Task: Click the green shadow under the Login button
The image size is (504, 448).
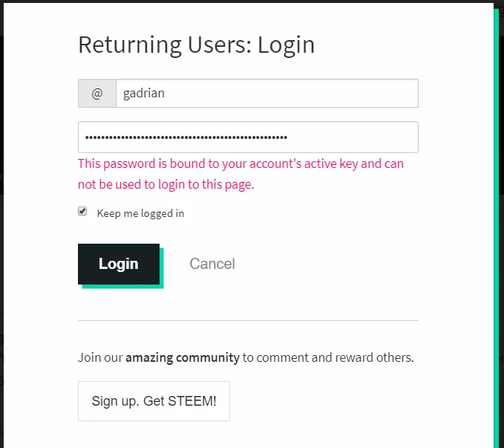Action: (x=122, y=287)
